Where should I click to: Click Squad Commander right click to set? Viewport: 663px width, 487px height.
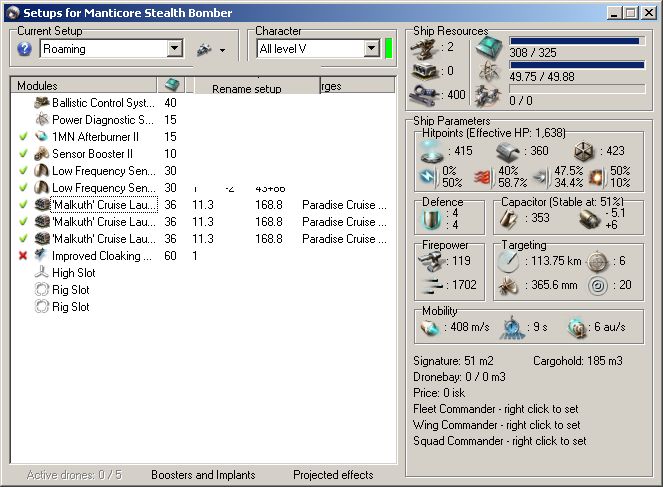[x=499, y=441]
